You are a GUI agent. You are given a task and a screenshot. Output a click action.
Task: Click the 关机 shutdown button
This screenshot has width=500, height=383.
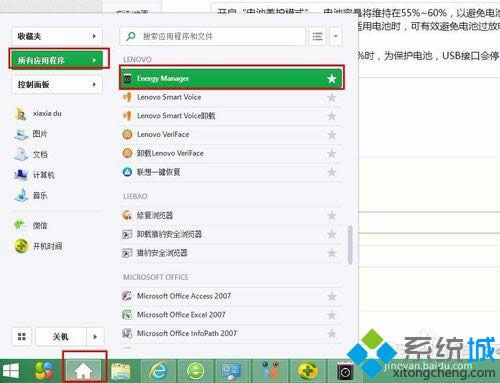[61, 337]
